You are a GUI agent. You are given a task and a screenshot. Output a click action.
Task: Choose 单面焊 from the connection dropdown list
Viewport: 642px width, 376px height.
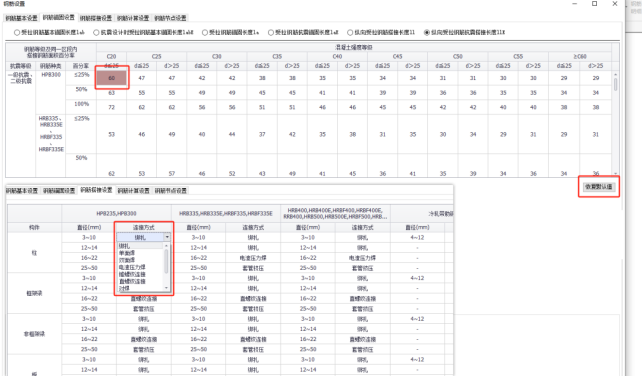127,253
